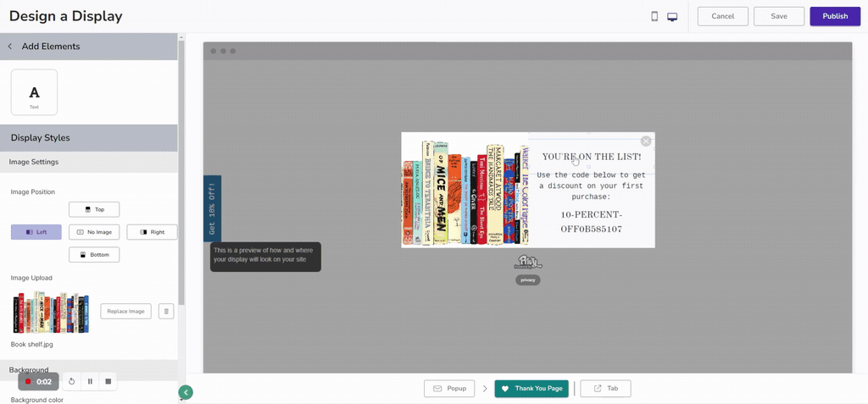This screenshot has height=404, width=868.
Task: Set image position to Top
Action: tap(94, 210)
